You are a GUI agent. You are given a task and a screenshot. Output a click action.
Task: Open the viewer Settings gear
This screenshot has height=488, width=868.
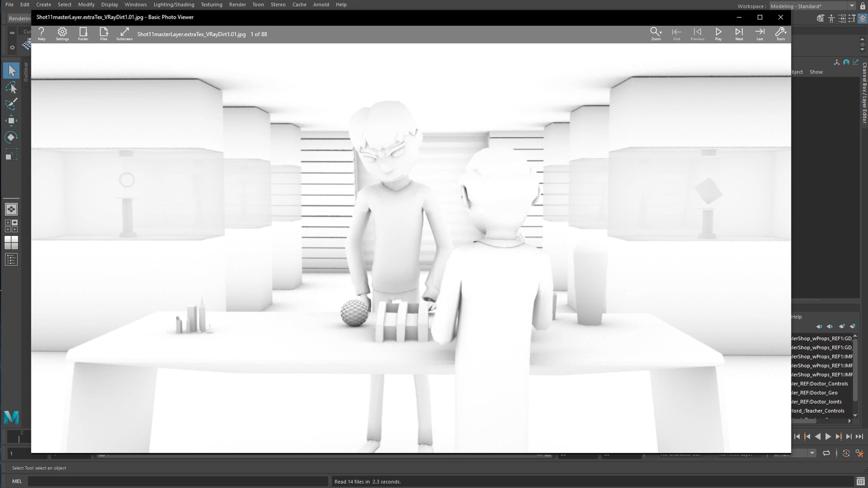tap(62, 34)
